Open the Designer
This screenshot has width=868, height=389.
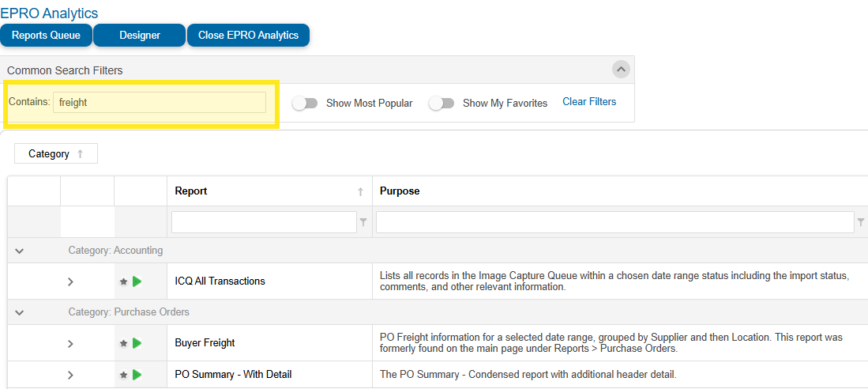pos(140,36)
